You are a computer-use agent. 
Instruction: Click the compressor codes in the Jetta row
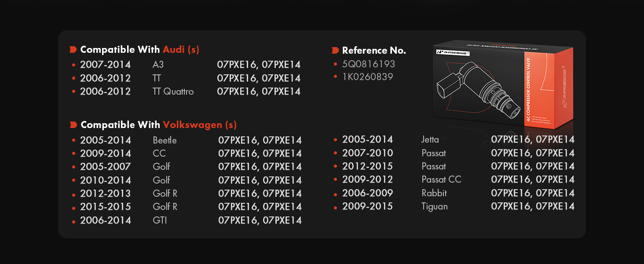[x=533, y=139]
